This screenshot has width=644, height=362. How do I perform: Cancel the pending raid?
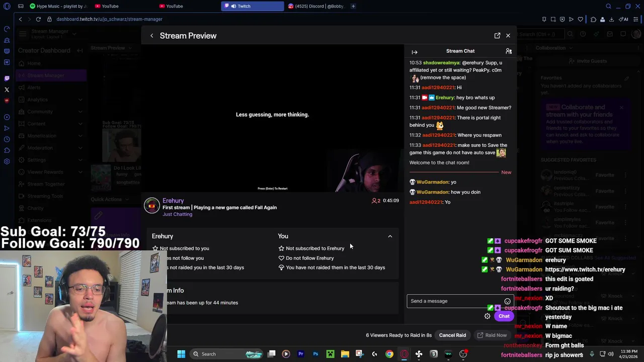point(452,335)
